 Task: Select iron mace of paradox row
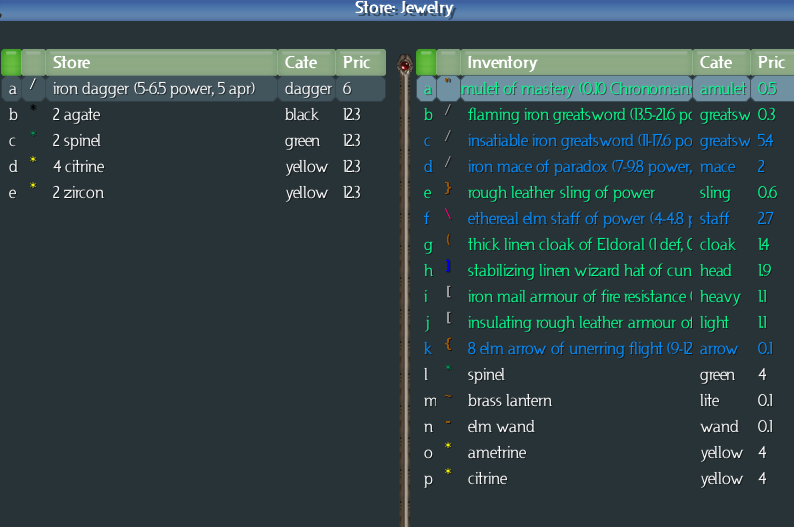tap(578, 166)
